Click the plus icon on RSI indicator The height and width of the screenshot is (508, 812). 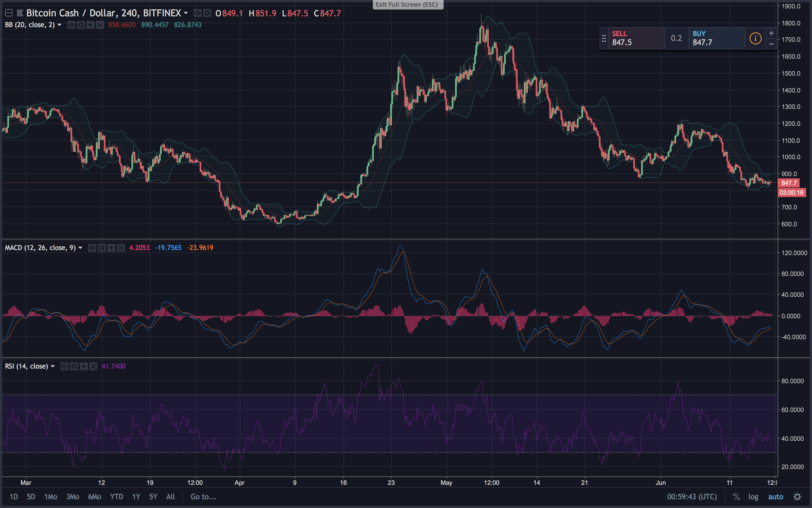tap(83, 366)
